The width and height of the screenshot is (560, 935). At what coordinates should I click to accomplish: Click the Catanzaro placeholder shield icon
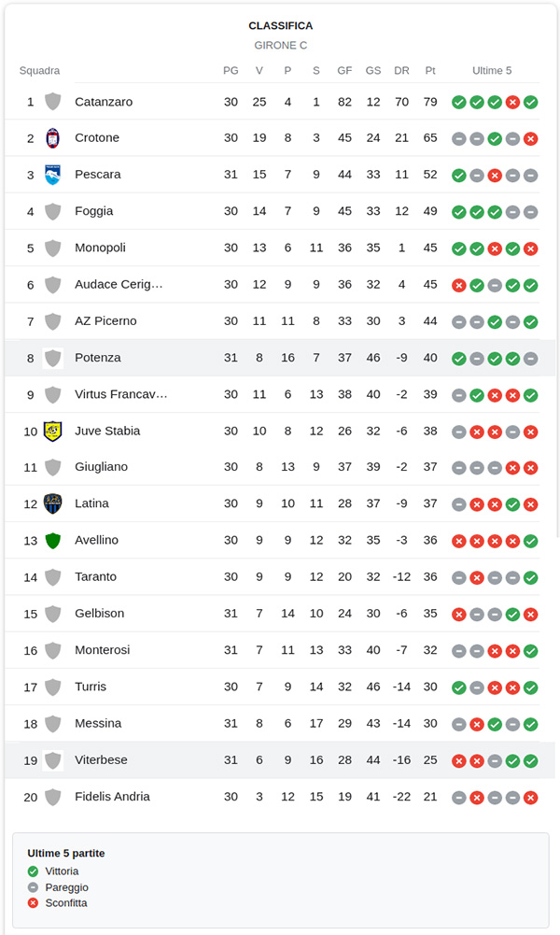pyautogui.click(x=53, y=102)
